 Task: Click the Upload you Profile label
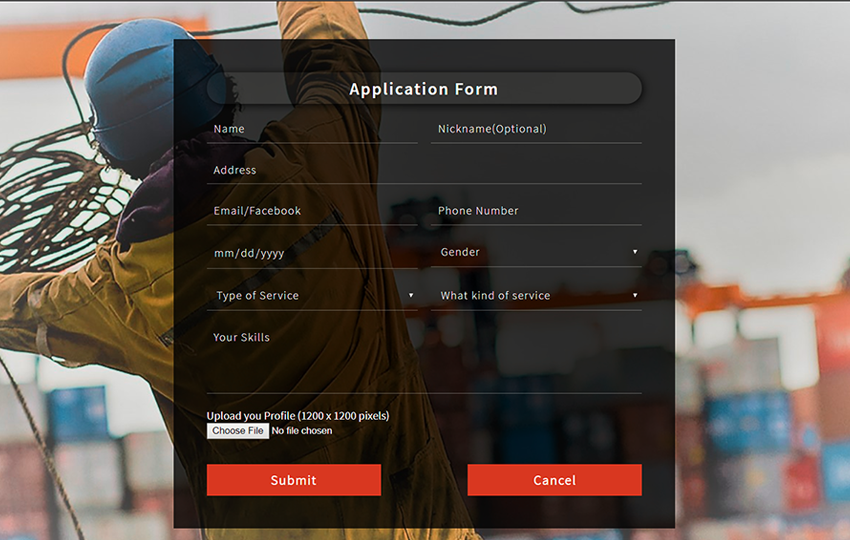pyautogui.click(x=298, y=415)
